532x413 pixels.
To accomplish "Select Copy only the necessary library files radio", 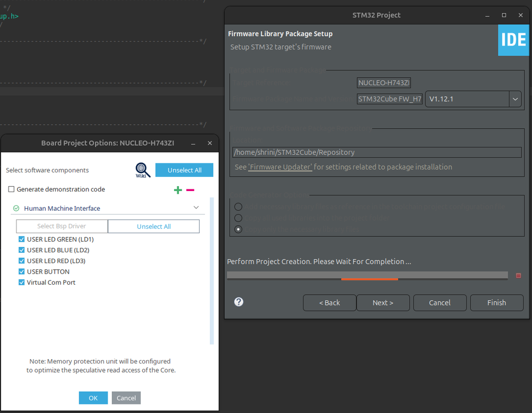I will tap(238, 229).
